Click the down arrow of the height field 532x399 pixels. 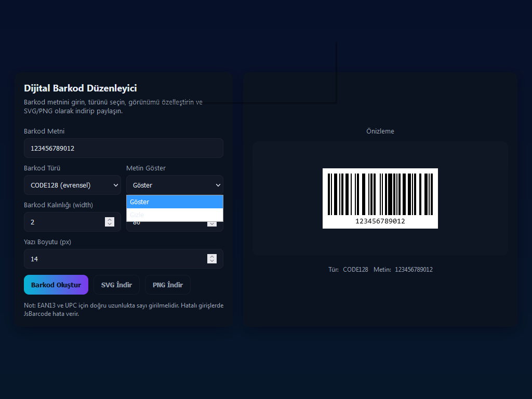point(212,224)
